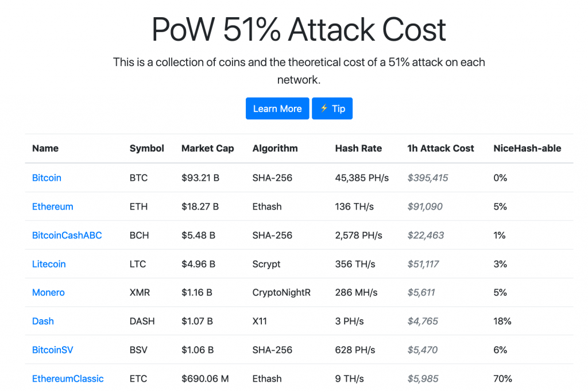
Task: Click Bitcoin's $395,415 attack cost value
Action: coord(428,178)
